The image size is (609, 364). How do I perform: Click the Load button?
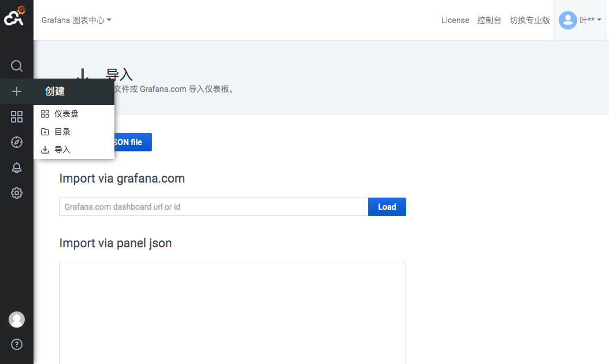pyautogui.click(x=387, y=207)
